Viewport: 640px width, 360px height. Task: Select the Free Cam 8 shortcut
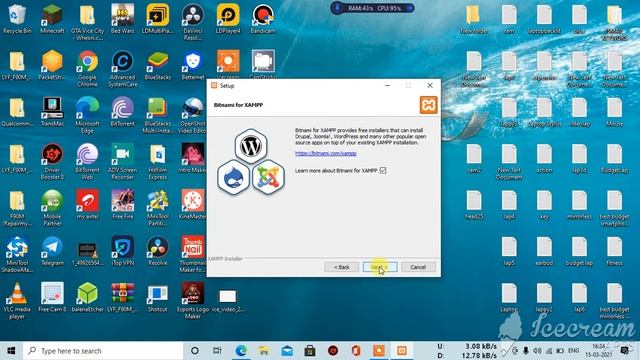pyautogui.click(x=52, y=298)
